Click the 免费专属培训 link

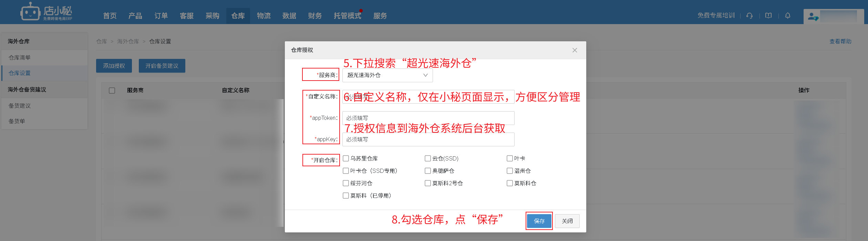pos(716,15)
